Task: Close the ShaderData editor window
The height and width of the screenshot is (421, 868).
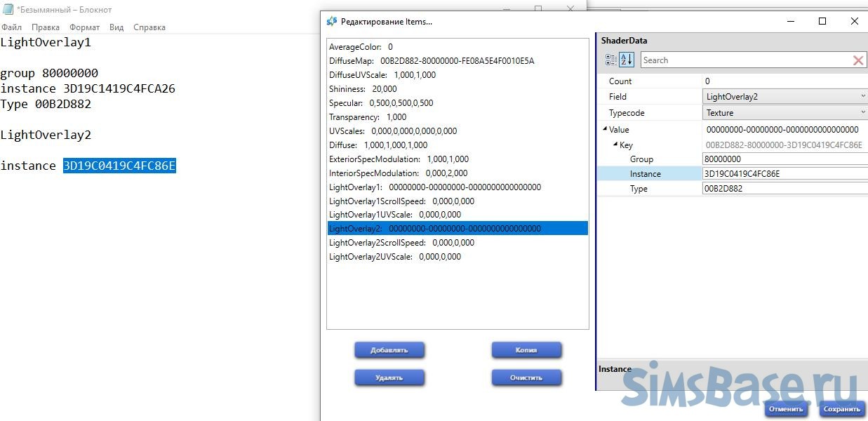Action: (854, 21)
